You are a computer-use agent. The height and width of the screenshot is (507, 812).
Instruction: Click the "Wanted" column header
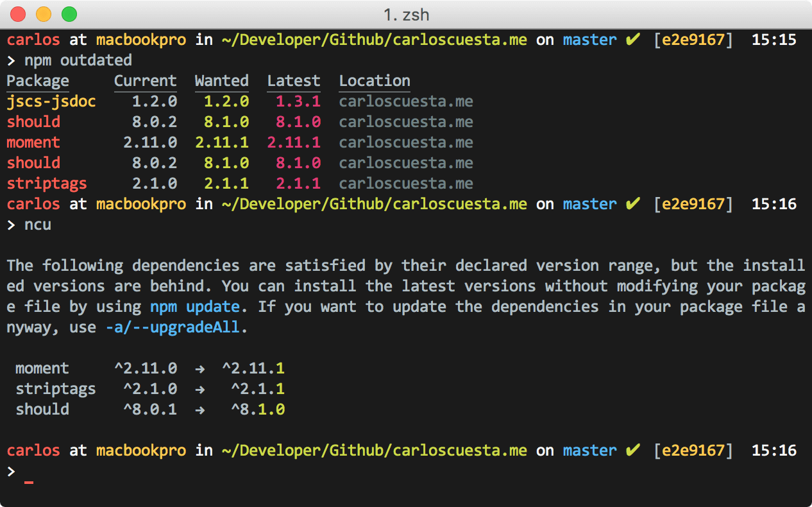click(x=222, y=82)
